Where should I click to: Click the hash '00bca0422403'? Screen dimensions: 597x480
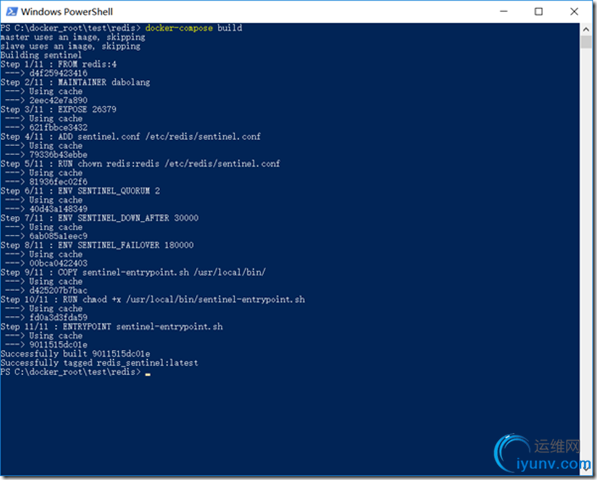click(x=58, y=263)
